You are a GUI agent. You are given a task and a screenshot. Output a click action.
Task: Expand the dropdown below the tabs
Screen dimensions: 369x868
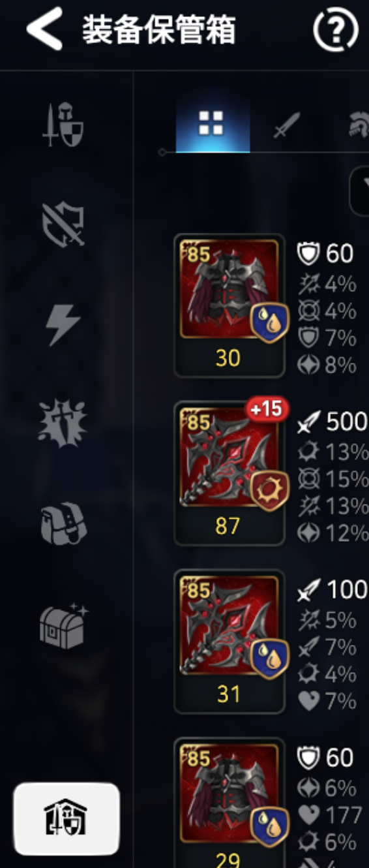coord(360,191)
